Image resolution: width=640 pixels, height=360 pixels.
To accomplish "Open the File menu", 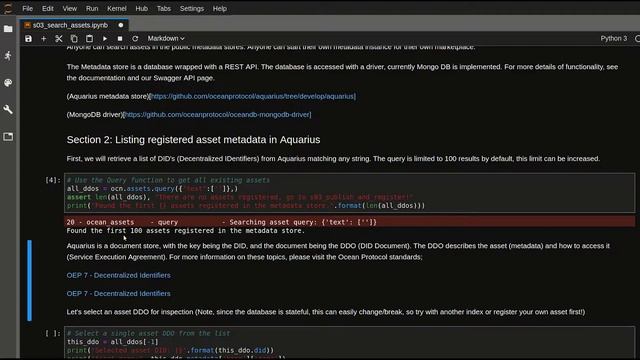I will point(27,8).
